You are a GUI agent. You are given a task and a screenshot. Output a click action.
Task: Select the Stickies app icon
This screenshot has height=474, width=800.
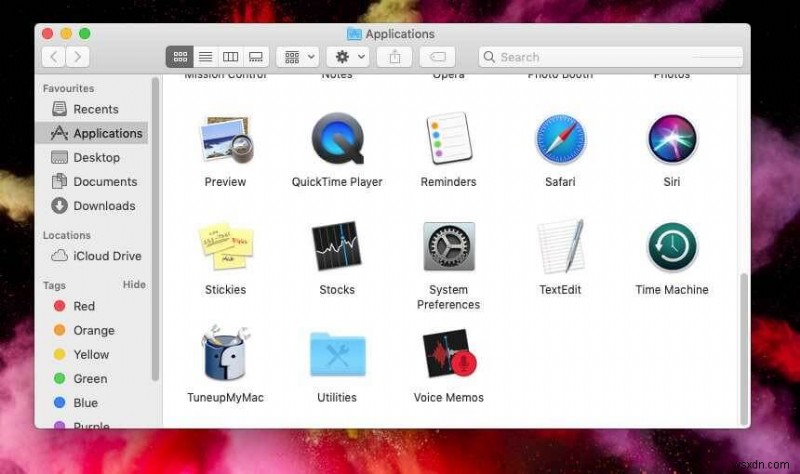coord(226,246)
